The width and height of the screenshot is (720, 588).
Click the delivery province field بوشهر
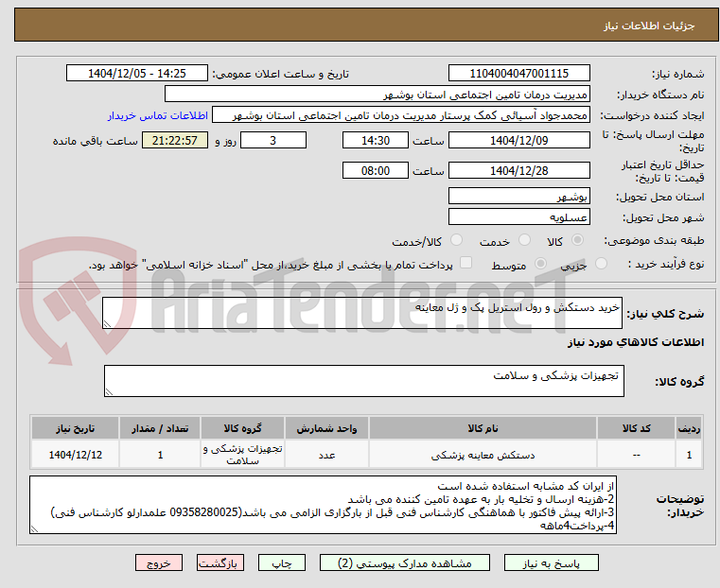coord(518,196)
